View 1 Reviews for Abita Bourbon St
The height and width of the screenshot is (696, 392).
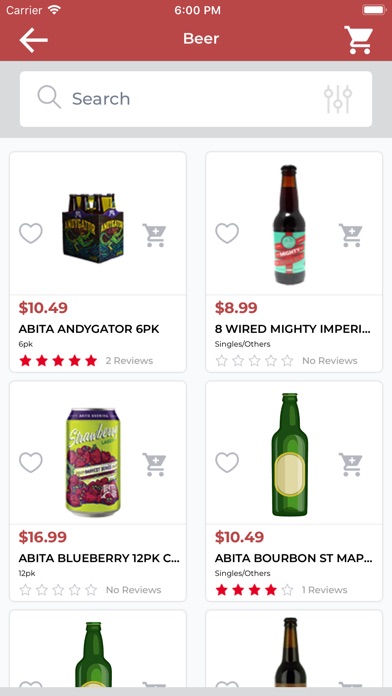(x=325, y=590)
